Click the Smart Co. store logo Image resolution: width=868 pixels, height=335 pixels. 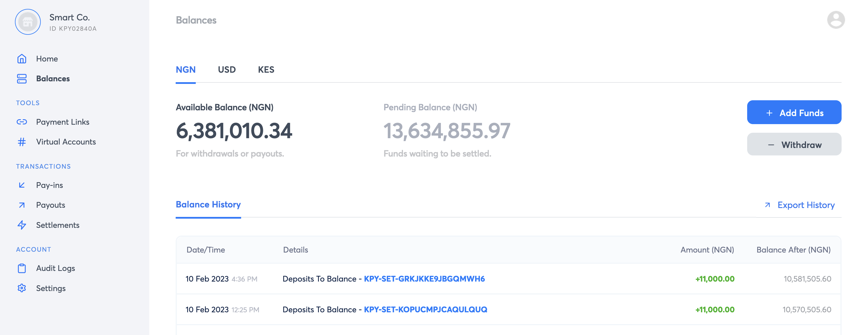click(x=28, y=22)
